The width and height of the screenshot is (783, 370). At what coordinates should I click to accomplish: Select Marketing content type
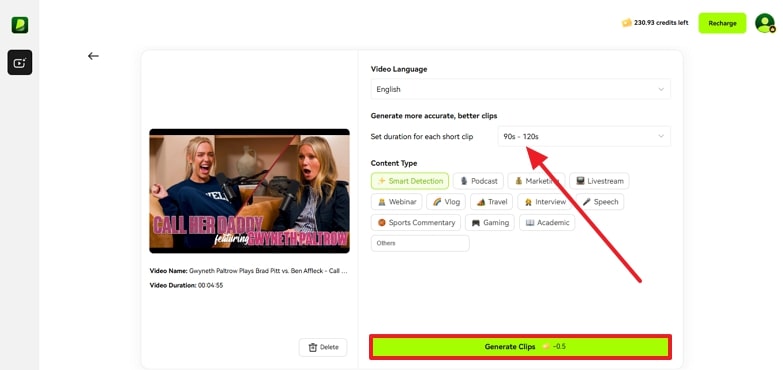click(536, 181)
